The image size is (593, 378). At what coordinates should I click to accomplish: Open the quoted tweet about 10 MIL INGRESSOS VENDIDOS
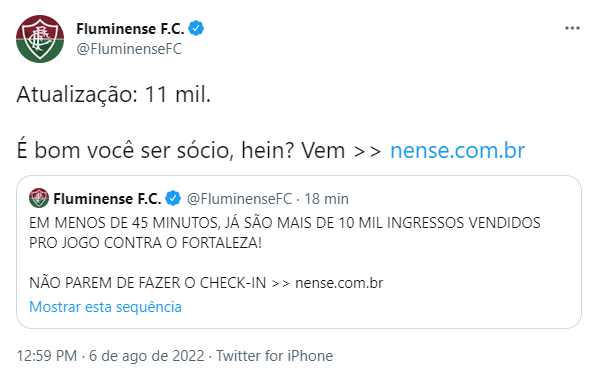pyautogui.click(x=299, y=252)
